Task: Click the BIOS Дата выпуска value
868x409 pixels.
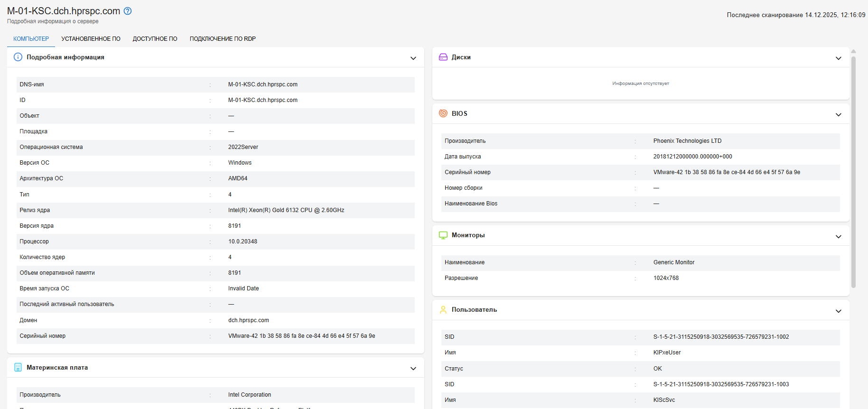Action: coord(692,157)
